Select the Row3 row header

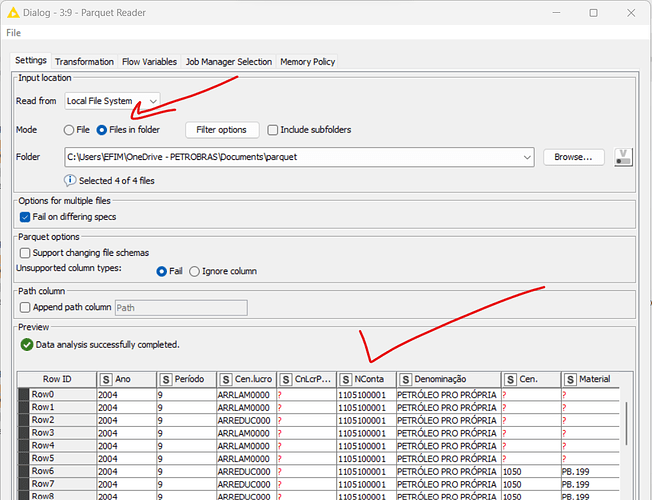pyautogui.click(x=57, y=433)
